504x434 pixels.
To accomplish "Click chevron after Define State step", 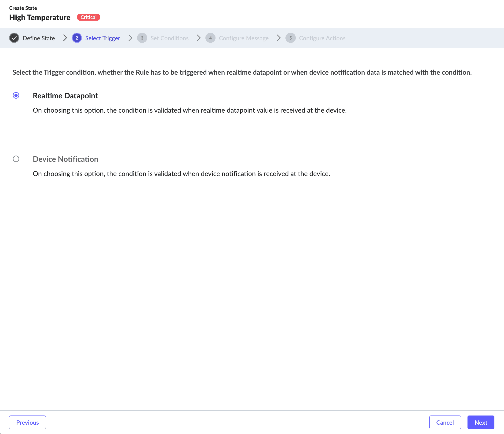I will coord(65,38).
